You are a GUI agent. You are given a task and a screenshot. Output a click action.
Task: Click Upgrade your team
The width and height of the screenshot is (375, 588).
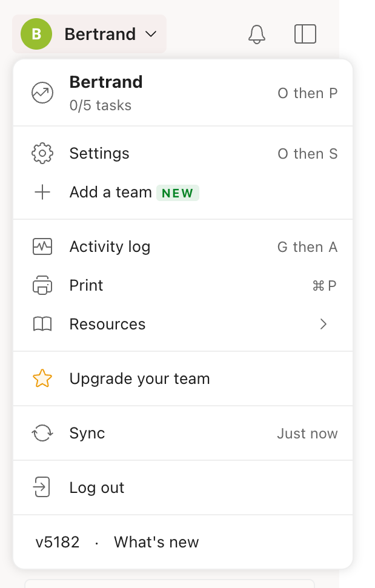click(x=141, y=378)
